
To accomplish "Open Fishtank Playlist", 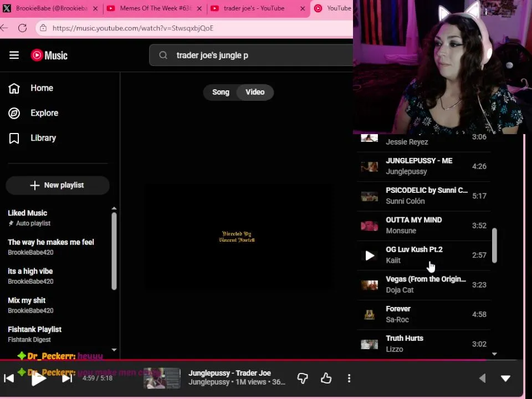I will [x=58, y=334].
